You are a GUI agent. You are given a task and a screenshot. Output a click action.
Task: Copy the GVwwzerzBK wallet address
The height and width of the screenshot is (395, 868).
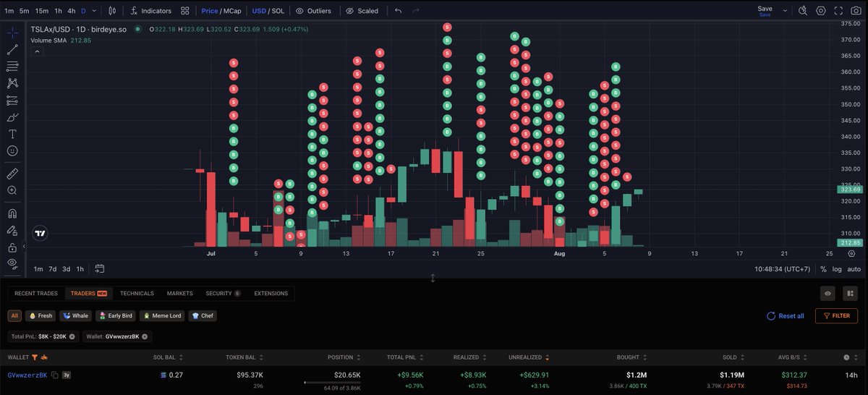click(54, 375)
